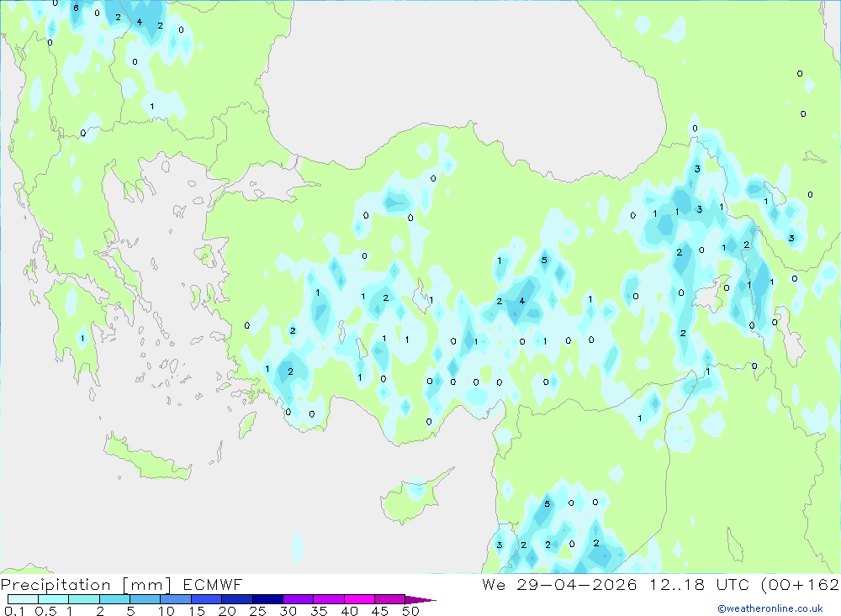Select the blue legend swatch between 15 and 20
The image size is (841, 616).
point(206,599)
